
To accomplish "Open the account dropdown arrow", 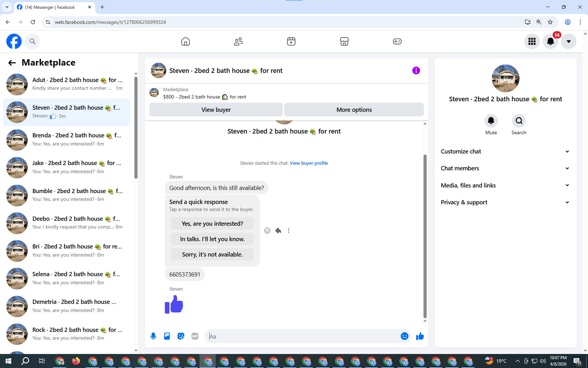I will (x=569, y=41).
